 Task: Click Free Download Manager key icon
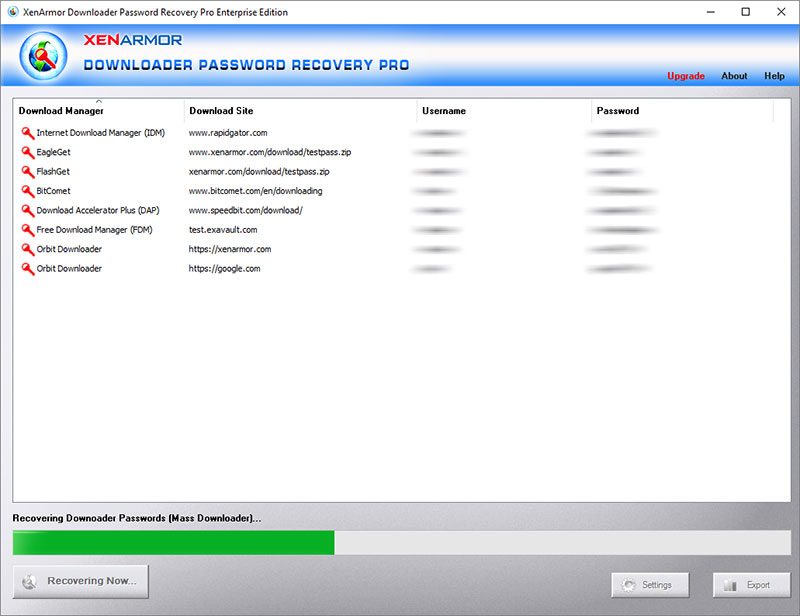click(x=27, y=230)
